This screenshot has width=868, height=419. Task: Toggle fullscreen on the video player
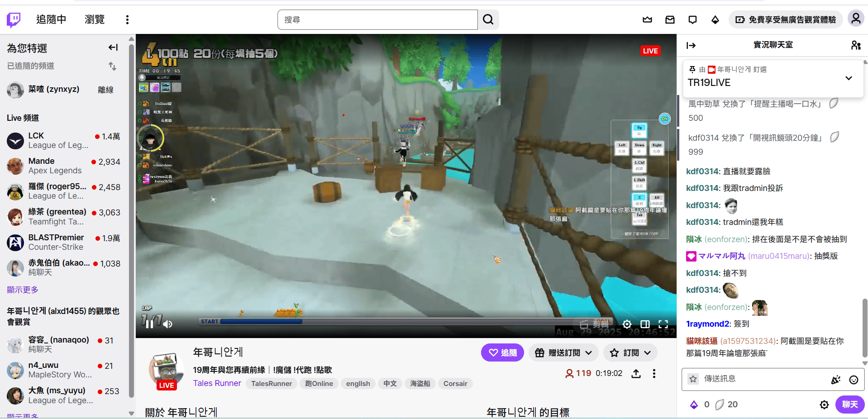click(x=663, y=324)
